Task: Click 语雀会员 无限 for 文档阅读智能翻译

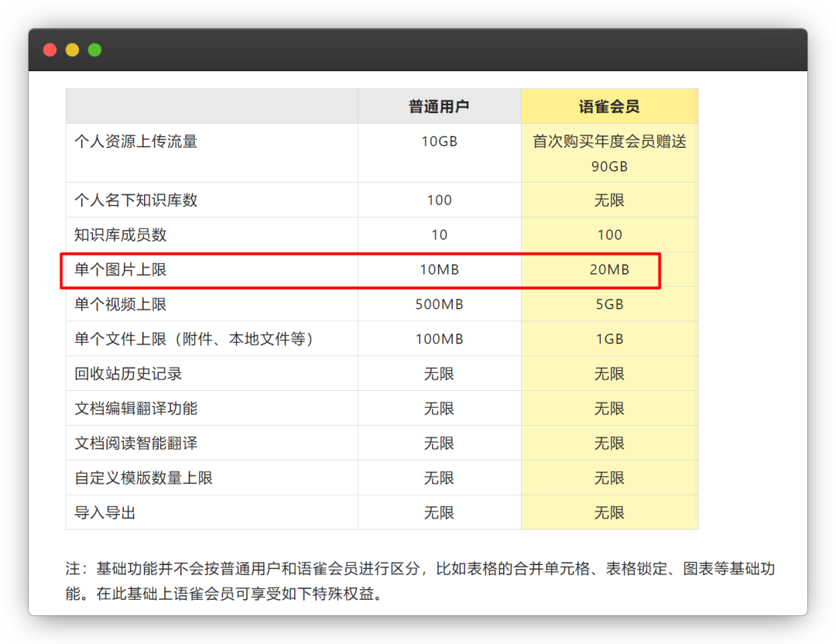Action: [x=609, y=443]
